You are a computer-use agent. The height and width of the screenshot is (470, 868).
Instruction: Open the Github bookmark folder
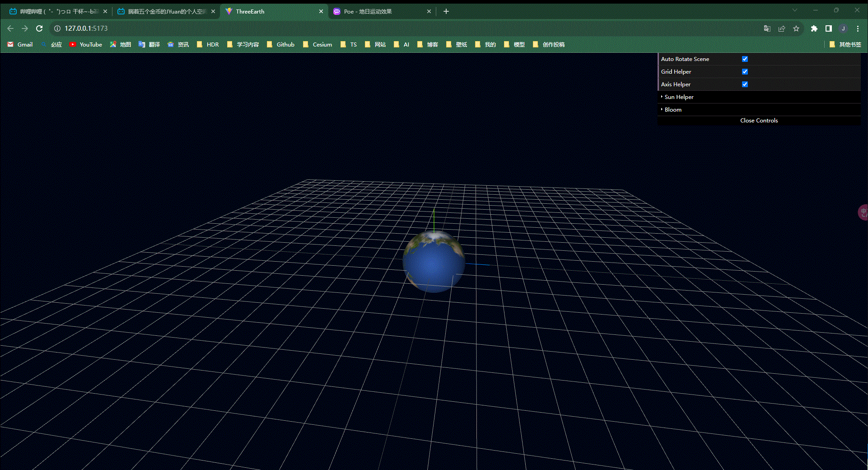tap(280, 44)
